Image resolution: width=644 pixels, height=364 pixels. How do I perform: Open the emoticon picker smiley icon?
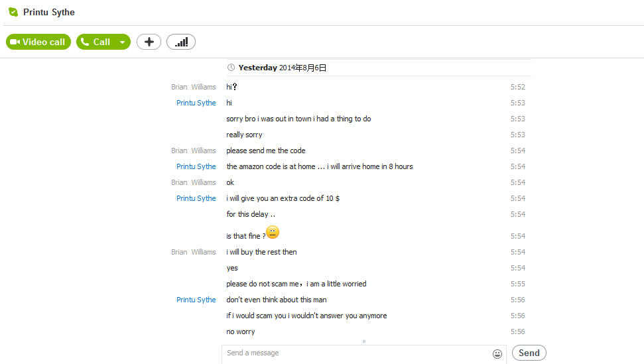497,354
